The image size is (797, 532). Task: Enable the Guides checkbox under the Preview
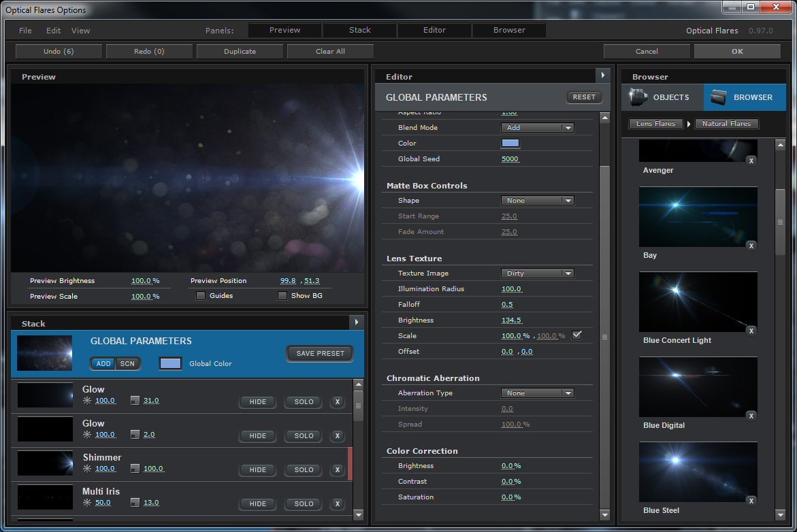click(201, 295)
